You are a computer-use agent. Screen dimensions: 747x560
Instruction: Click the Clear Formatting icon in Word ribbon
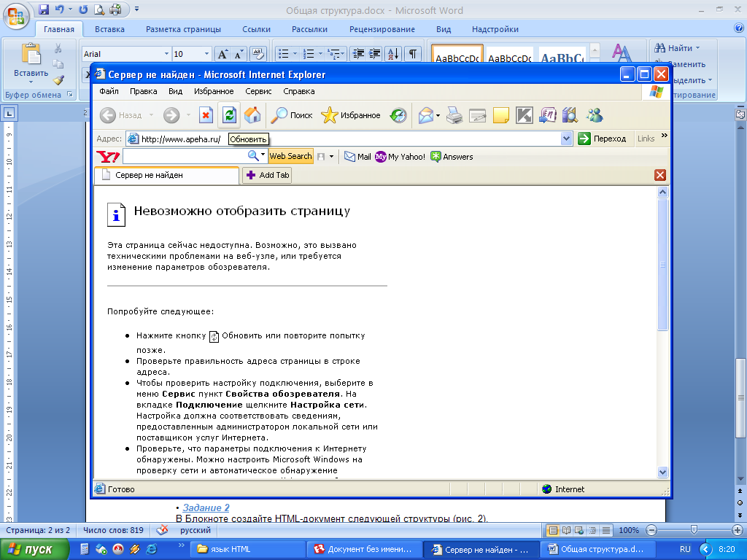pyautogui.click(x=258, y=54)
